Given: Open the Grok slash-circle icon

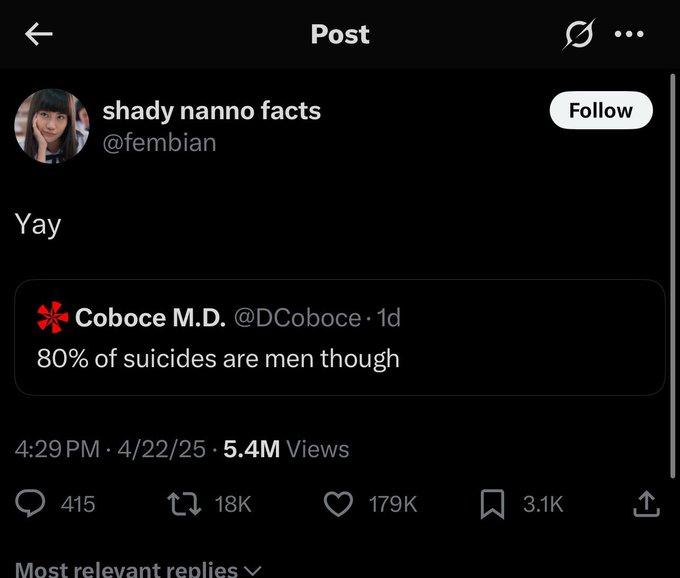Looking at the screenshot, I should 577,34.
